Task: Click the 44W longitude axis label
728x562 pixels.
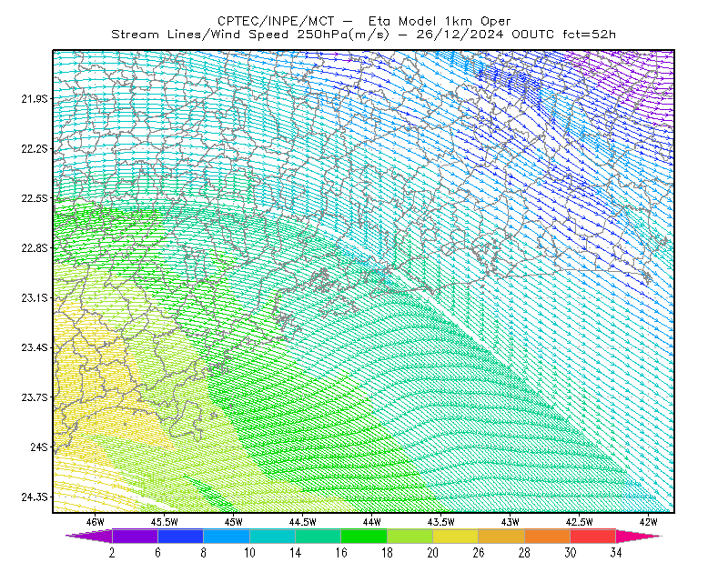Action: click(372, 522)
